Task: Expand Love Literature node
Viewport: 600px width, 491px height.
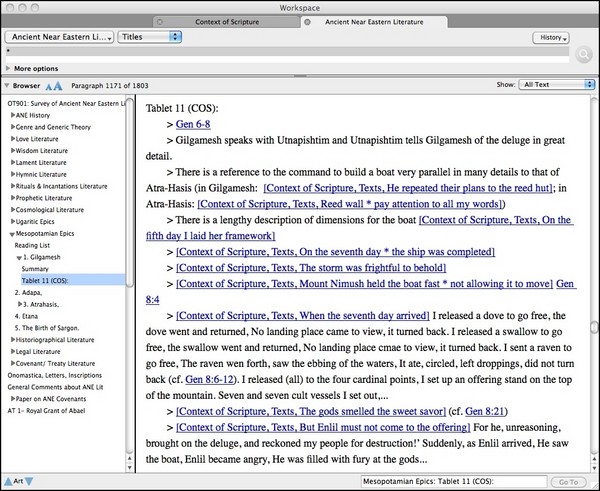Action: [x=13, y=139]
